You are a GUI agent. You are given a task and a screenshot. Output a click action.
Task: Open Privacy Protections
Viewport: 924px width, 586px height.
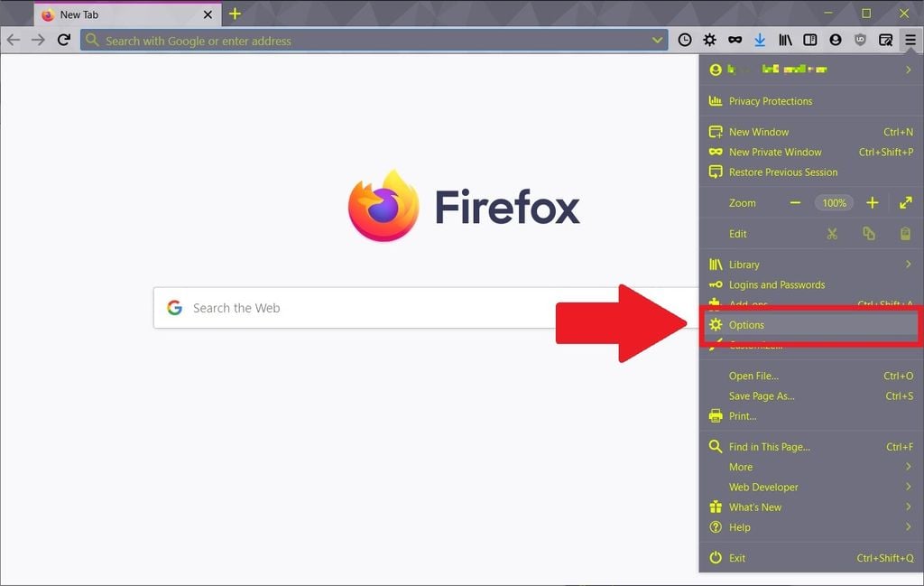click(811, 101)
